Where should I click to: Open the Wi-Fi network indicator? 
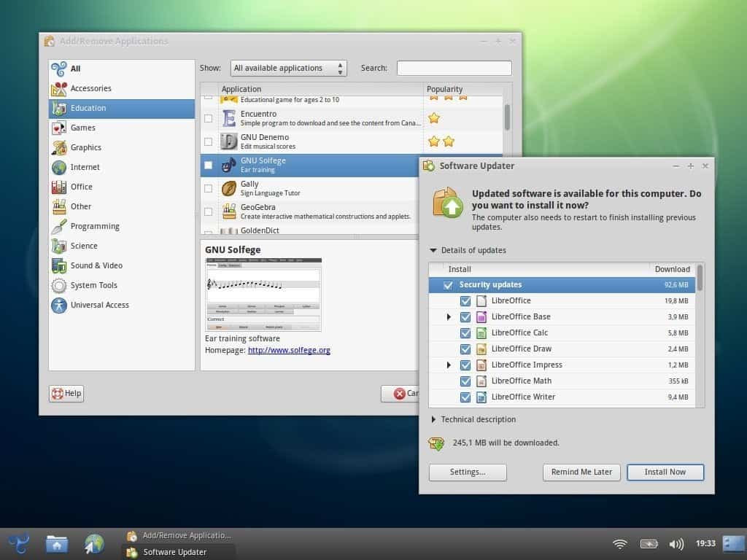point(620,543)
